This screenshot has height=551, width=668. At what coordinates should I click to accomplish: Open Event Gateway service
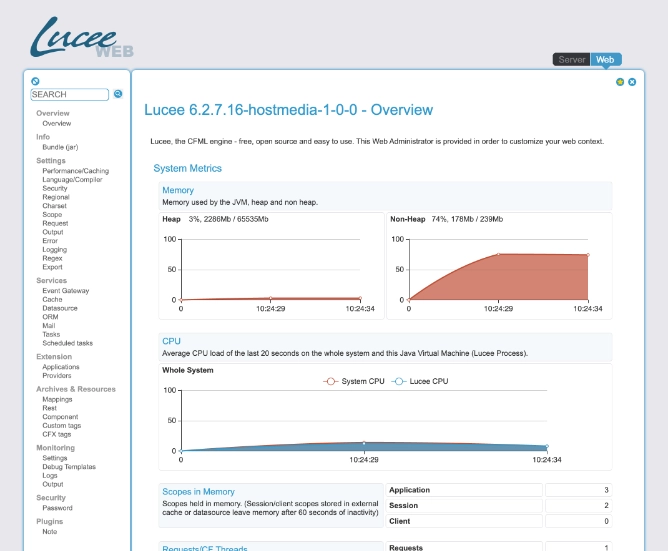66,291
